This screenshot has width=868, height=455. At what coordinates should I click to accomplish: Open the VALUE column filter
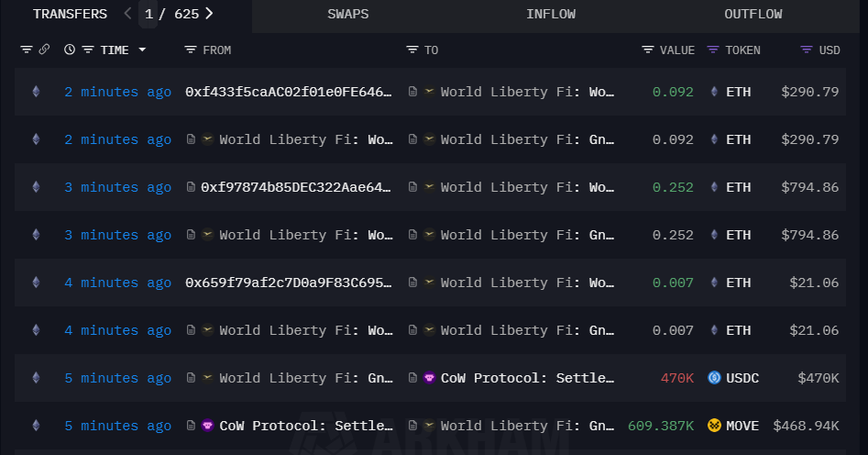[x=647, y=50]
